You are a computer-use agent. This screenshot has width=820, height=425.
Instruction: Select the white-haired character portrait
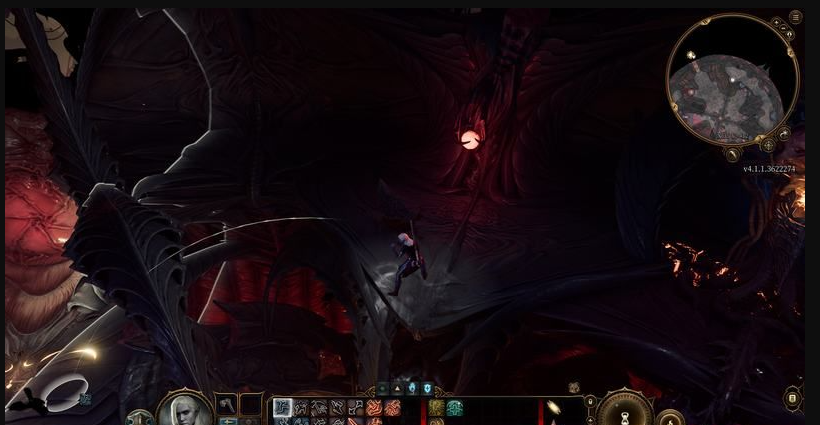(186, 409)
